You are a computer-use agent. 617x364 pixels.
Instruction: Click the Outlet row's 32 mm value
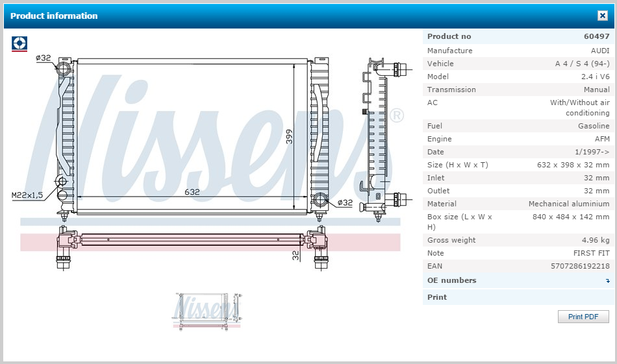coord(596,191)
